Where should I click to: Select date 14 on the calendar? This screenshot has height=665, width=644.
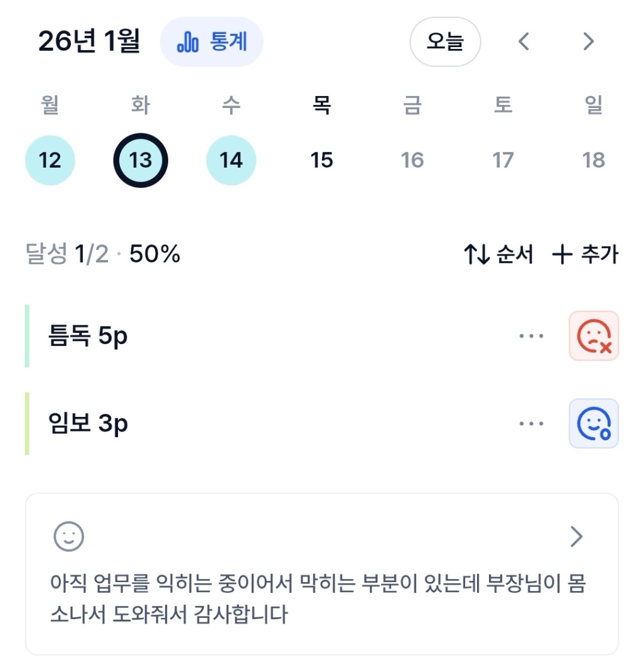click(231, 160)
